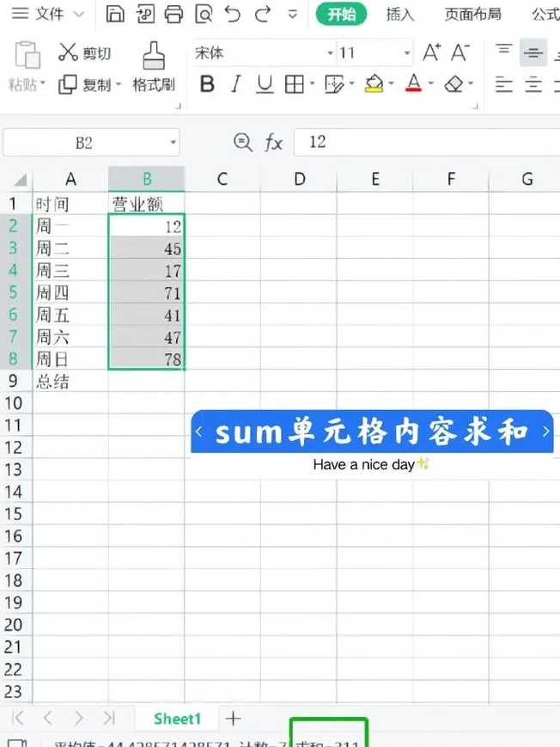Toggle vertical middle alignment
Screen dimensions: 560x747
pyautogui.click(x=533, y=52)
